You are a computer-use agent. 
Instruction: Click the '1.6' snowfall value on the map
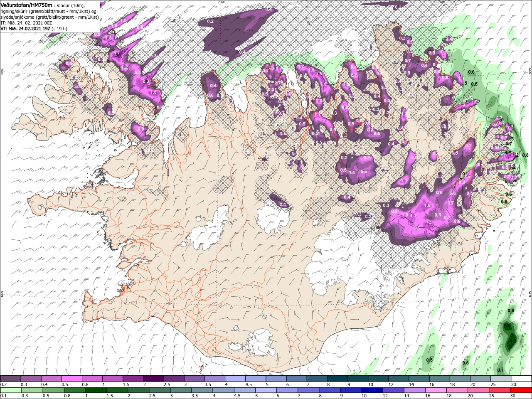click(x=427, y=205)
